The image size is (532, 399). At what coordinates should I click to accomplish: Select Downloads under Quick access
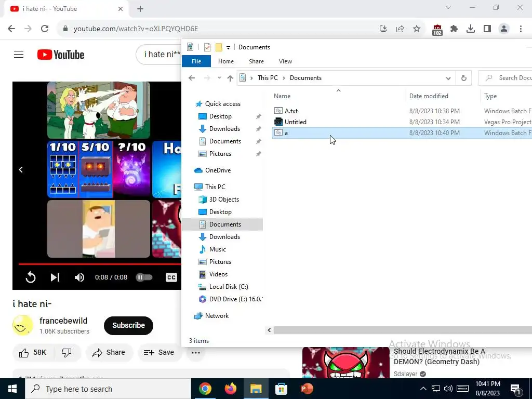click(x=224, y=129)
